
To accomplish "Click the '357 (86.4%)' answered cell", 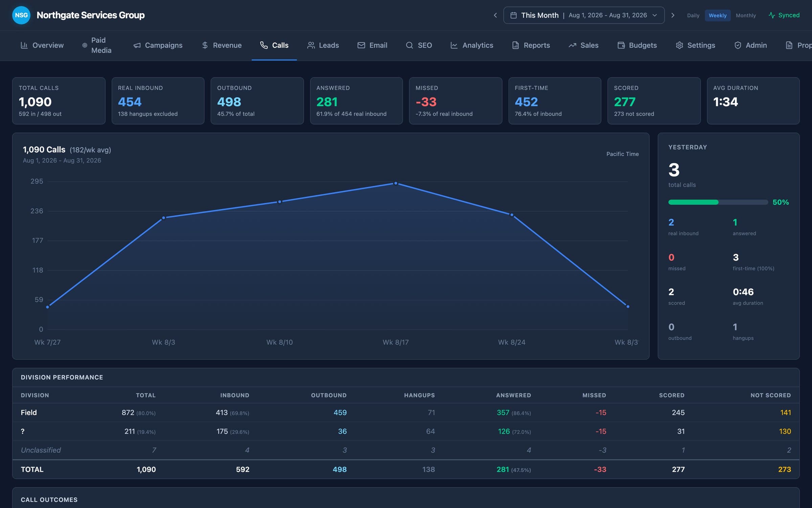I will (x=514, y=412).
